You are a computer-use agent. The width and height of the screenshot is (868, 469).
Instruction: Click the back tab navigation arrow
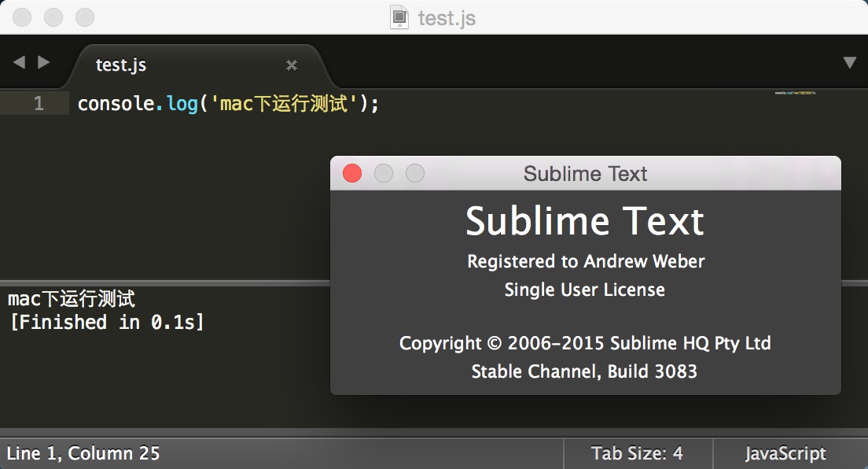20,62
